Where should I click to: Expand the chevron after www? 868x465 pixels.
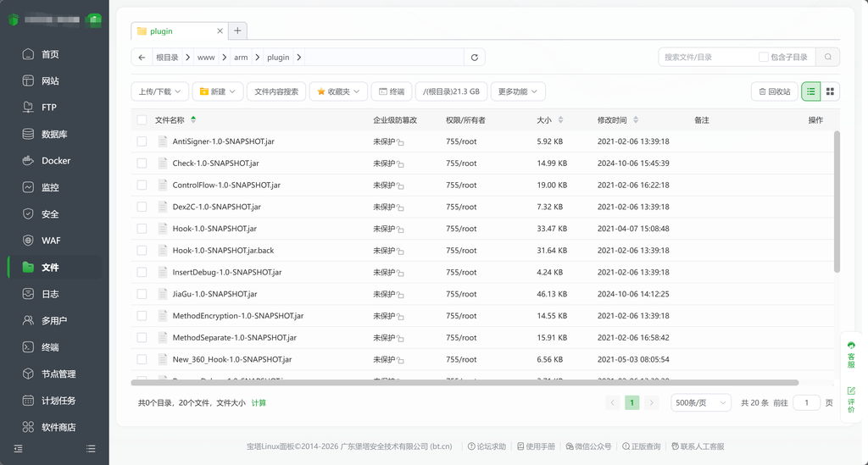224,58
